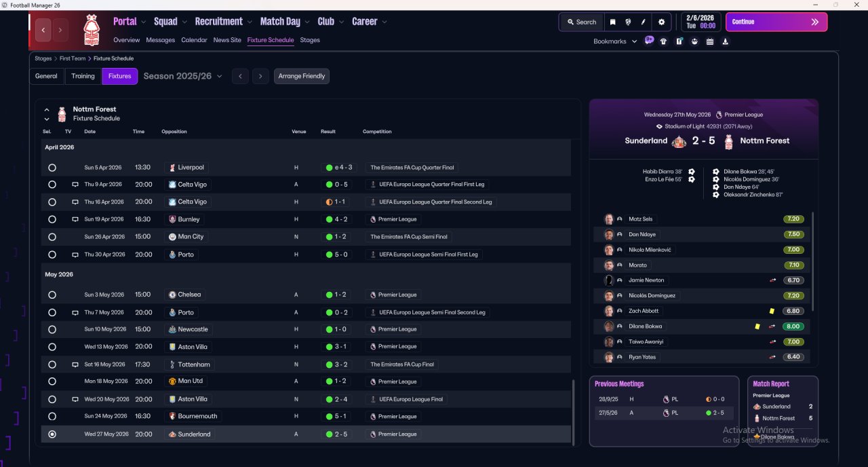Image resolution: width=868 pixels, height=467 pixels.
Task: Open the calendar grid icon in bookmarks bar
Action: [710, 41]
